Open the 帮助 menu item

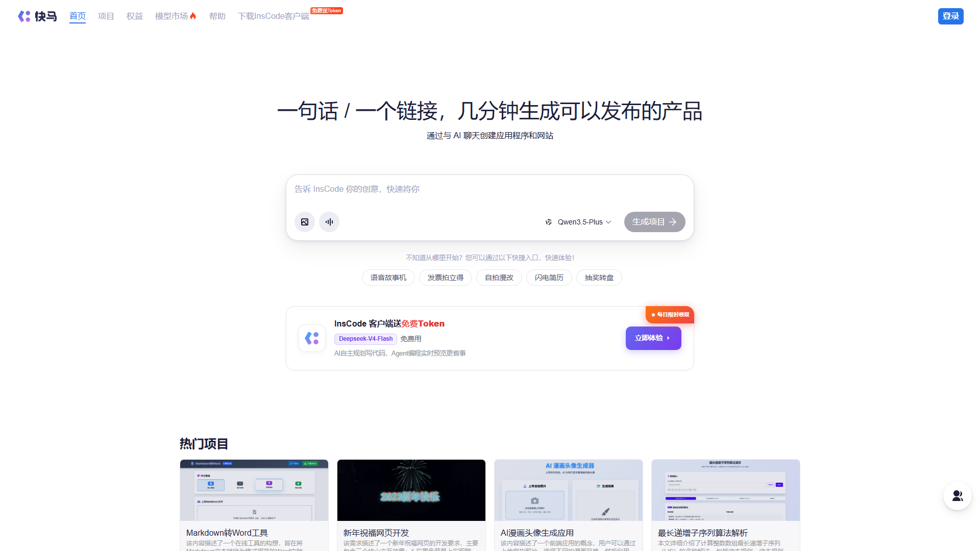(x=217, y=16)
